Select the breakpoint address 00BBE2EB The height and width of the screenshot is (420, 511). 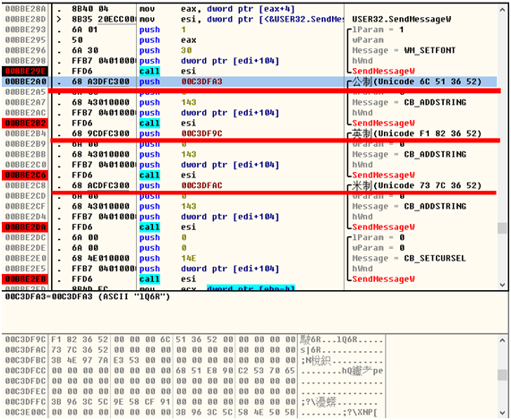click(25, 279)
